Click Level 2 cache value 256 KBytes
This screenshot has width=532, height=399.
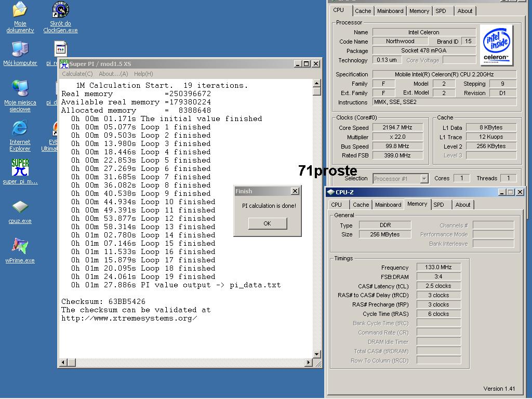coord(491,146)
